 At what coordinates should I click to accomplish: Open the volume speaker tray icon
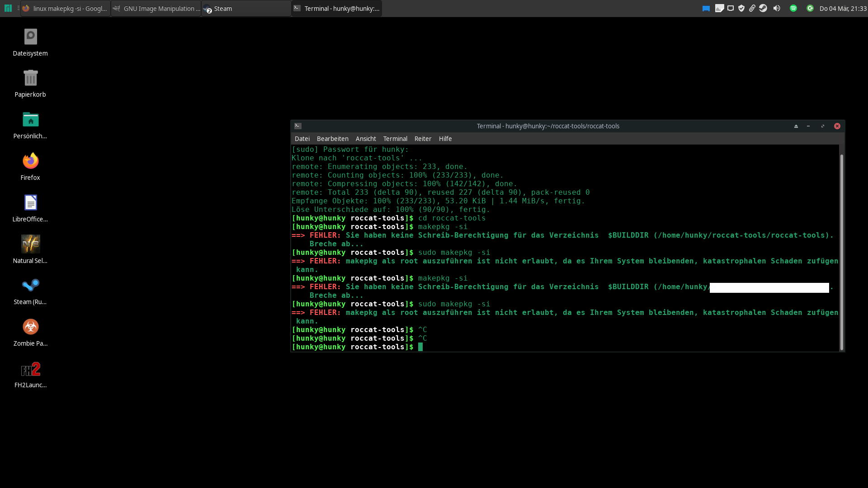coord(777,8)
